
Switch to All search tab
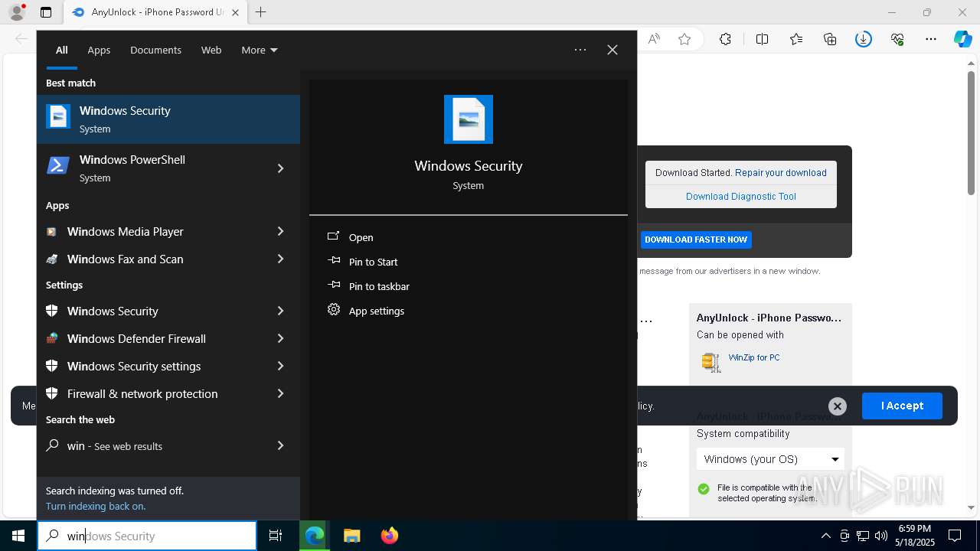[62, 50]
